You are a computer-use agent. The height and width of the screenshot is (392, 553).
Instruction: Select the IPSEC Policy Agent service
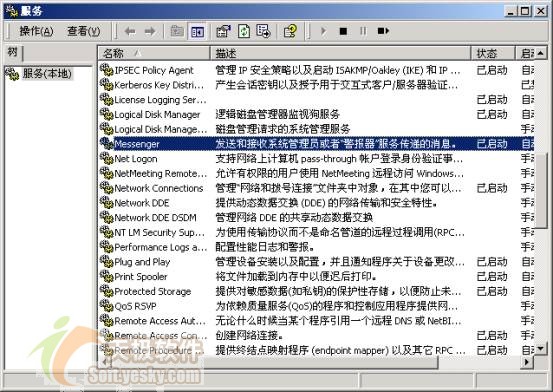(154, 71)
